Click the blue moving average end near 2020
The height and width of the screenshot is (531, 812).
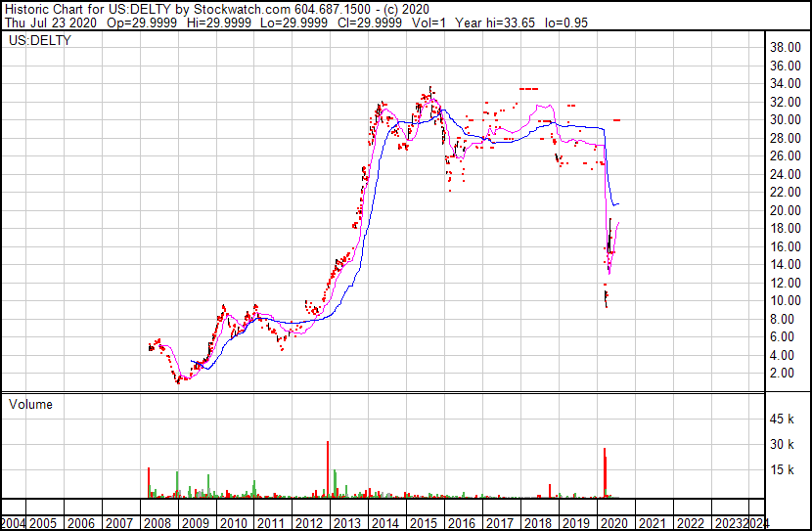point(617,204)
